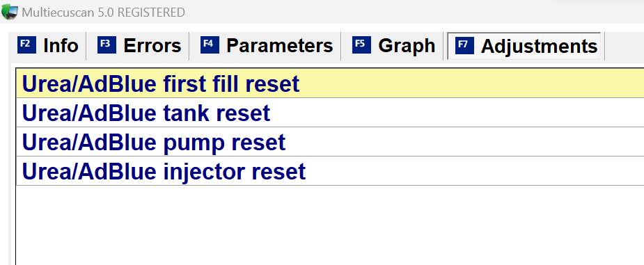Viewport: 644px width, 265px height.
Task: Click the F3 key icon beside Errors
Action: [x=107, y=45]
